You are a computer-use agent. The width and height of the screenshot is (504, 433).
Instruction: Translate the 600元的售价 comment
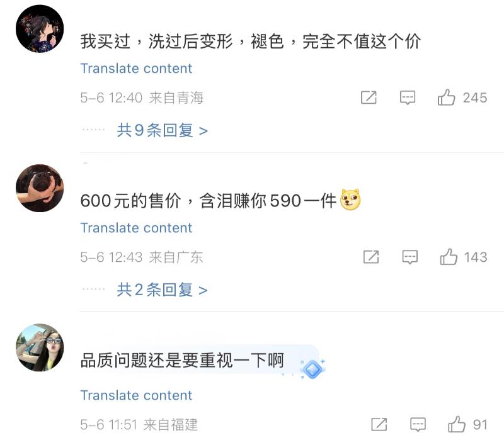[x=136, y=228]
